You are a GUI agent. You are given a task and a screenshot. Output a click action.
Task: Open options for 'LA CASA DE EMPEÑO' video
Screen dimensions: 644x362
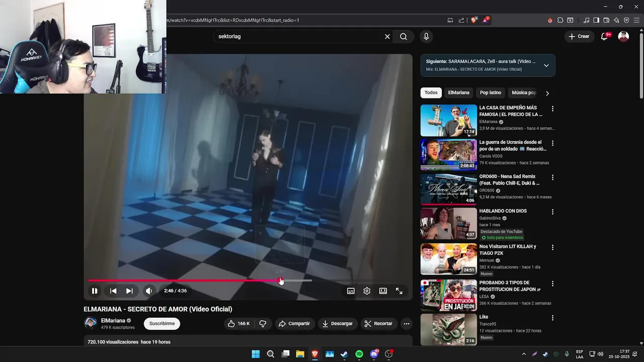tap(552, 109)
